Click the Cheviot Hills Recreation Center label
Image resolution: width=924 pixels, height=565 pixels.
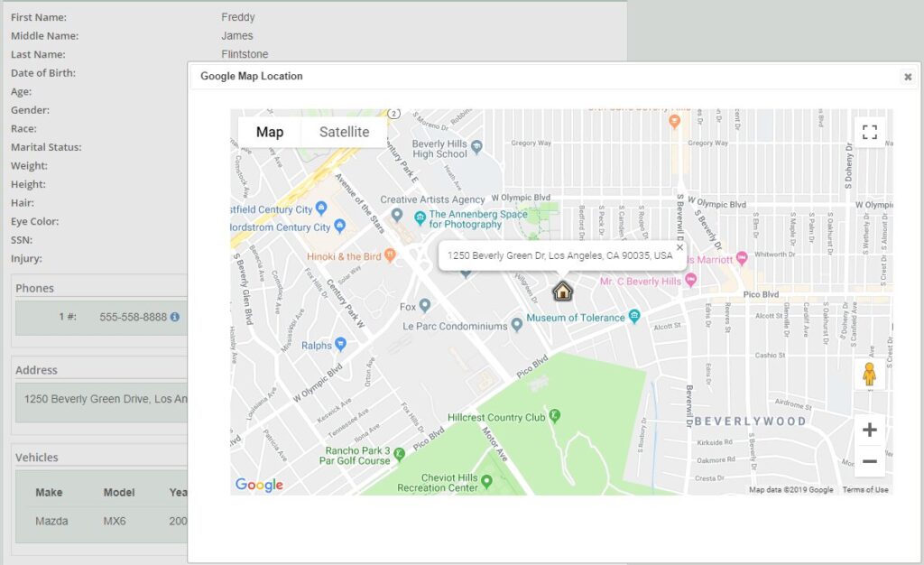[438, 483]
